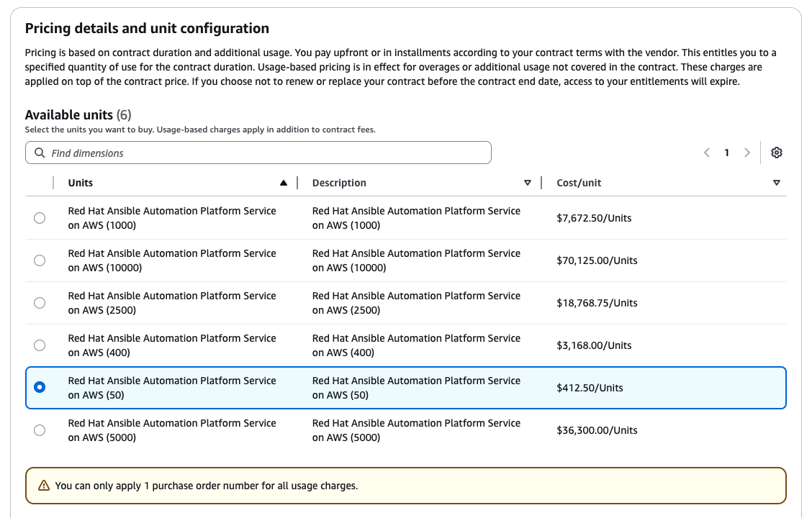Screen dimensions: 812x518
Task: Click the search magnifier icon
Action: pyautogui.click(x=40, y=153)
